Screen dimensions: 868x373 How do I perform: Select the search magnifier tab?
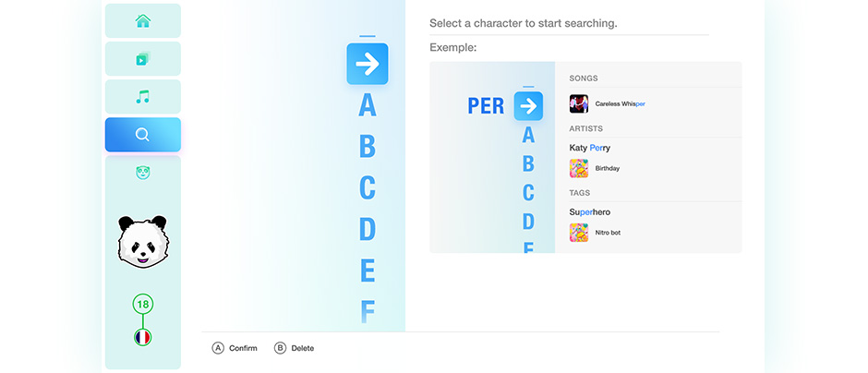point(143,135)
